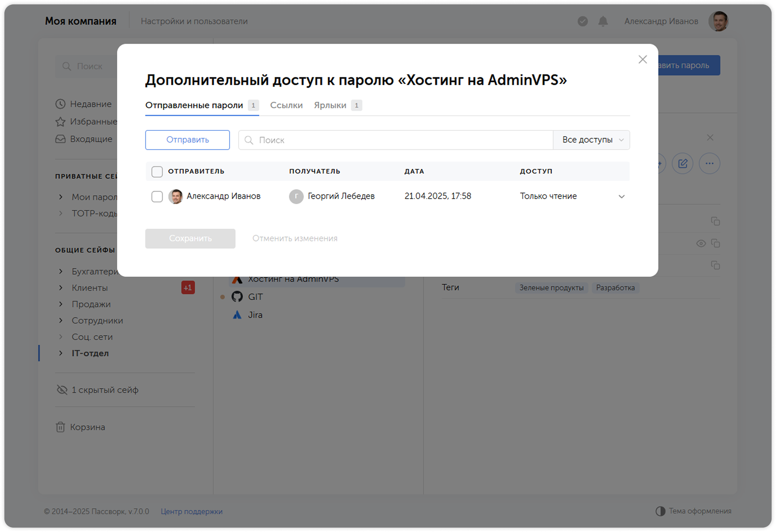Click the +1 badge next to Клиенты

pyautogui.click(x=188, y=288)
